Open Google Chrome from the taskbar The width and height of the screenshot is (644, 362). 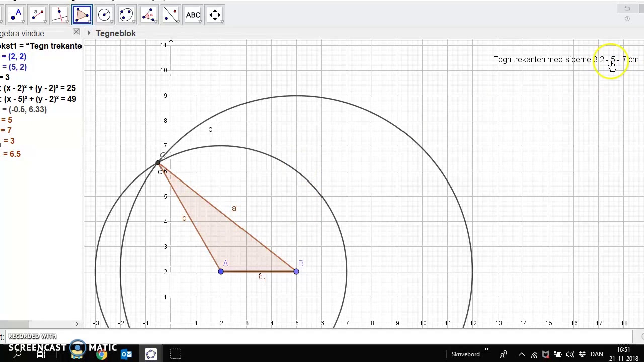[x=102, y=354]
